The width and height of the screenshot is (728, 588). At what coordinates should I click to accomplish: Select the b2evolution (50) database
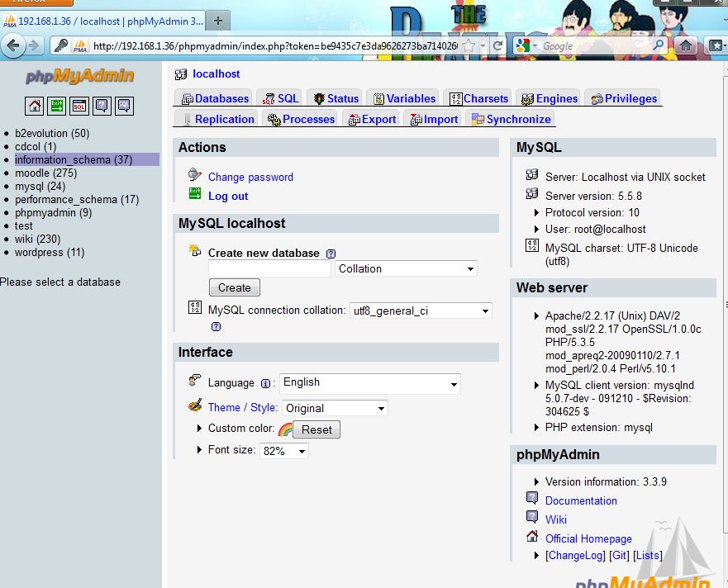52,133
